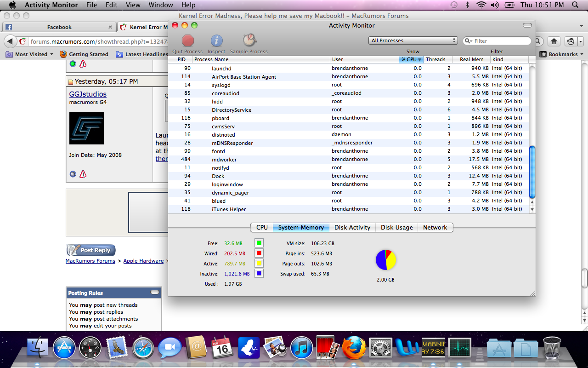Launch iPhoto from the Dock
This screenshot has height=368, width=588.
275,348
